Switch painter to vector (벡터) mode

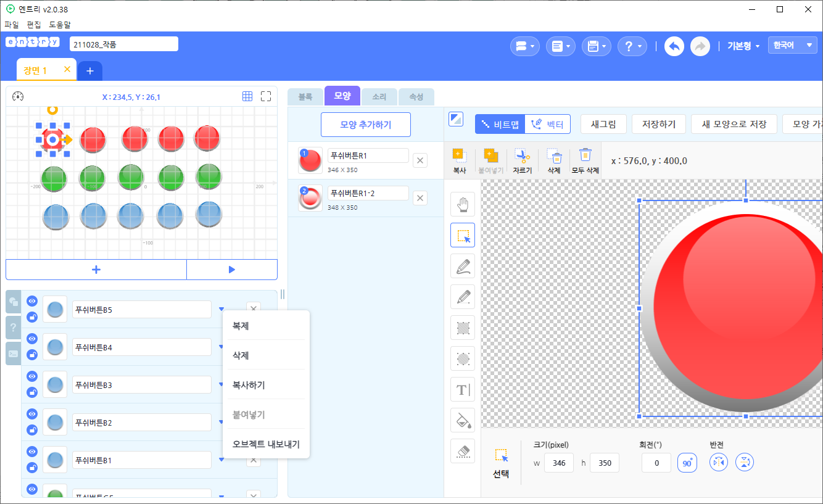click(x=548, y=124)
